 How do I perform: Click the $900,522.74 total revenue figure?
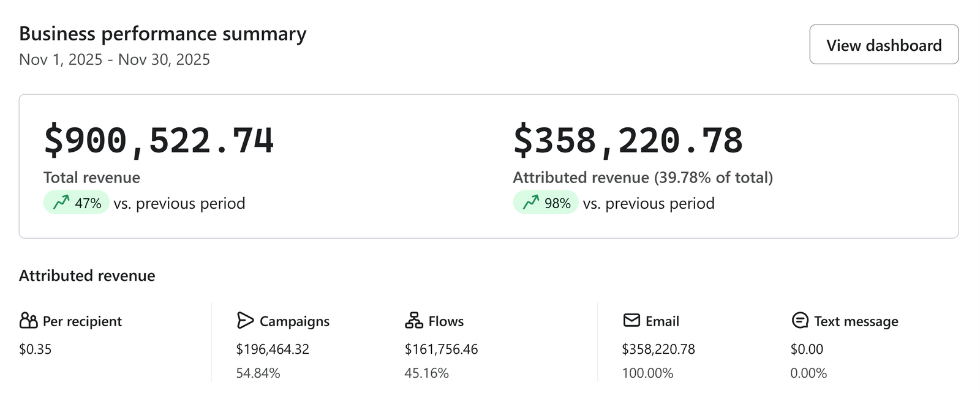[159, 140]
